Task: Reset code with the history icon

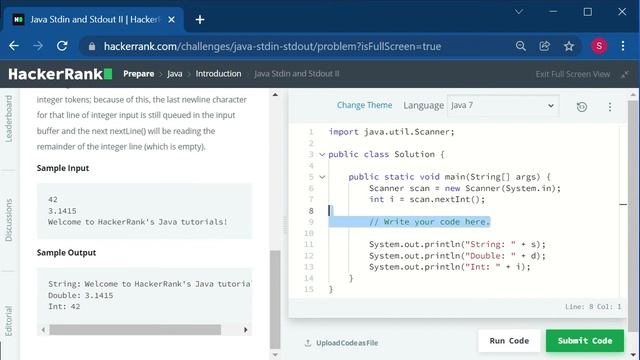Action: point(582,107)
